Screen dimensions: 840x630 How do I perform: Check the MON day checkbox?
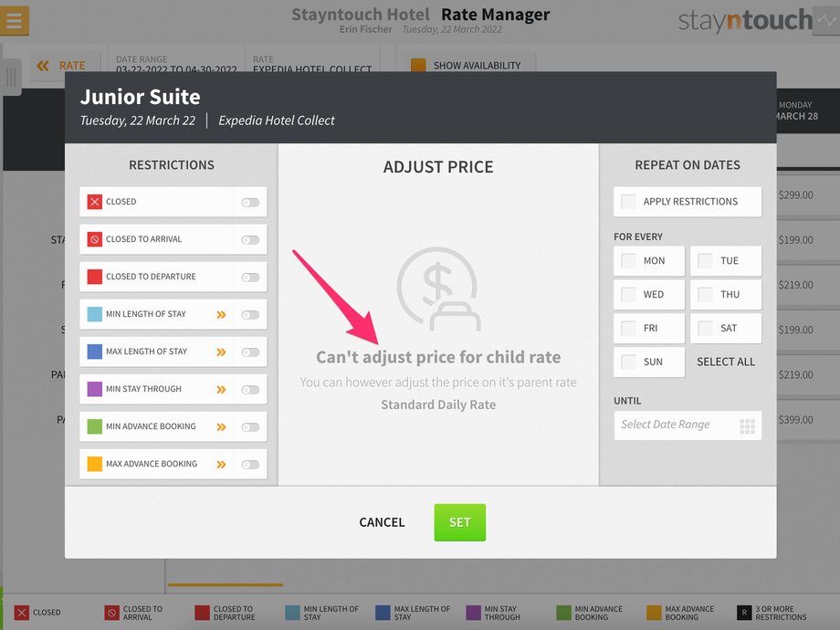[628, 261]
